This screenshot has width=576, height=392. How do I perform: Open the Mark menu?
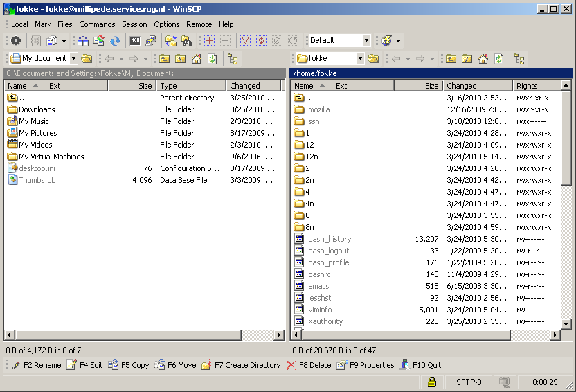43,24
